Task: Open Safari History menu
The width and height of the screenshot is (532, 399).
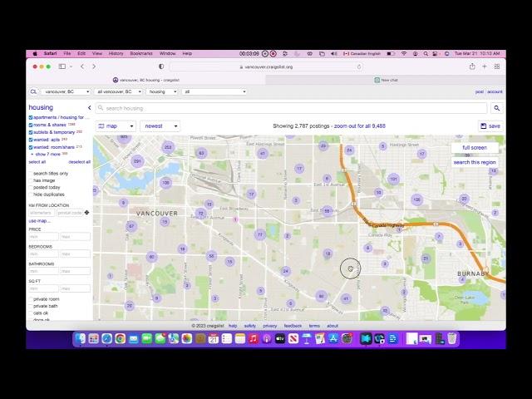Action: click(x=116, y=53)
